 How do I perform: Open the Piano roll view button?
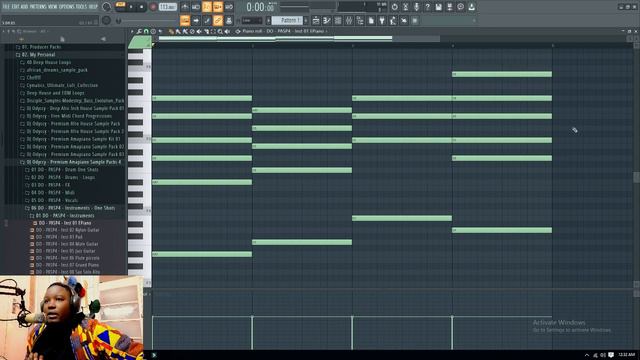[327, 20]
